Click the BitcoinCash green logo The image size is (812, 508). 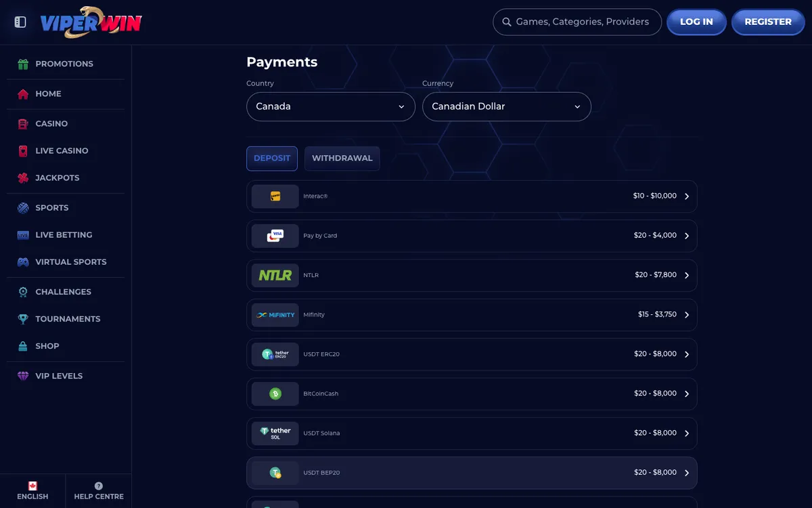point(275,394)
